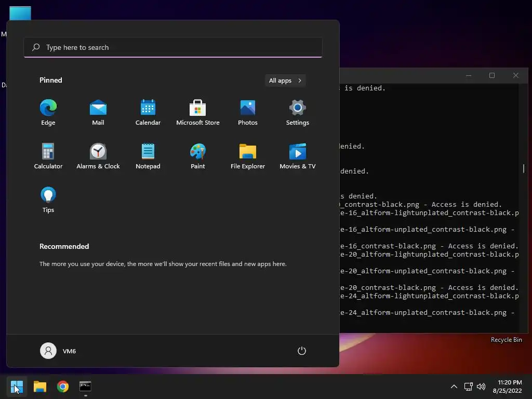Expand the hidden system tray icons
This screenshot has width=532, height=399.
click(x=454, y=387)
